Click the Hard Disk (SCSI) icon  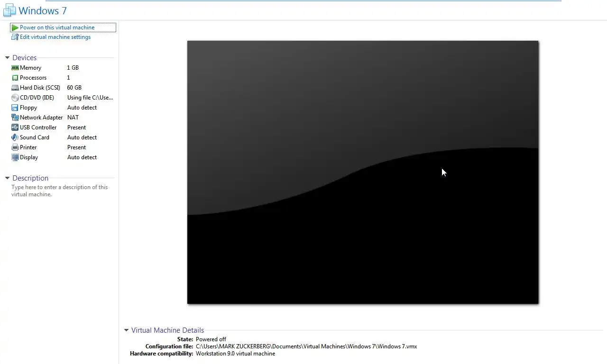[x=15, y=88]
